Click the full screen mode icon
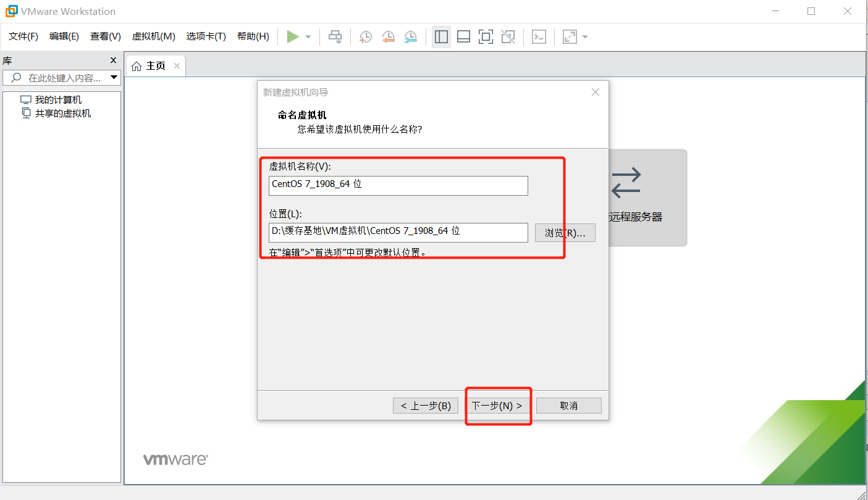868x500 pixels. click(x=486, y=37)
